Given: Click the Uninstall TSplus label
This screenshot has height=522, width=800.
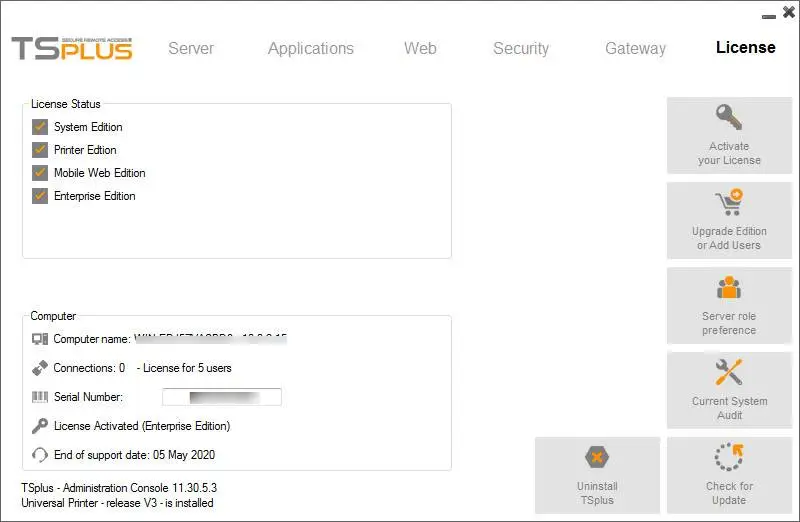Looking at the screenshot, I should [597, 493].
